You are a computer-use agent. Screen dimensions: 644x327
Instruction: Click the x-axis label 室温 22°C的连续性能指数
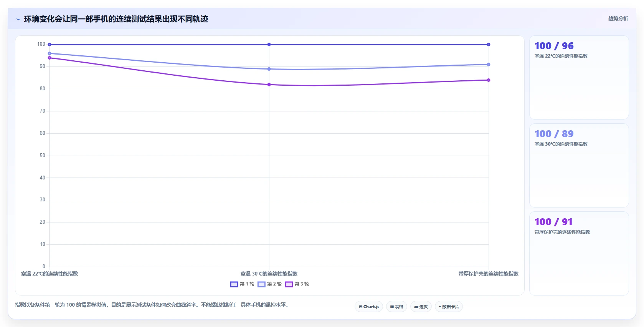pyautogui.click(x=50, y=274)
